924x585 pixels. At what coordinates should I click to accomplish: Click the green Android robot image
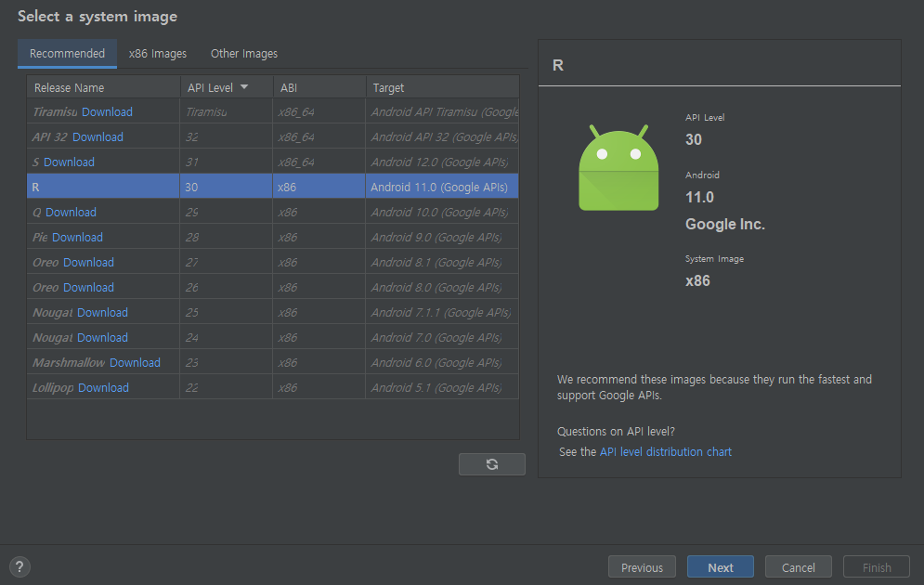coord(618,168)
